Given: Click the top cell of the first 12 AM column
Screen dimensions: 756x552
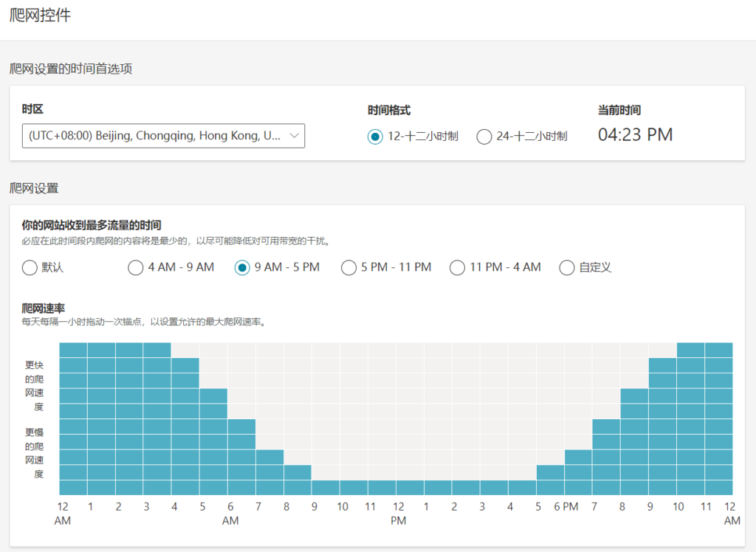Looking at the screenshot, I should (x=73, y=350).
